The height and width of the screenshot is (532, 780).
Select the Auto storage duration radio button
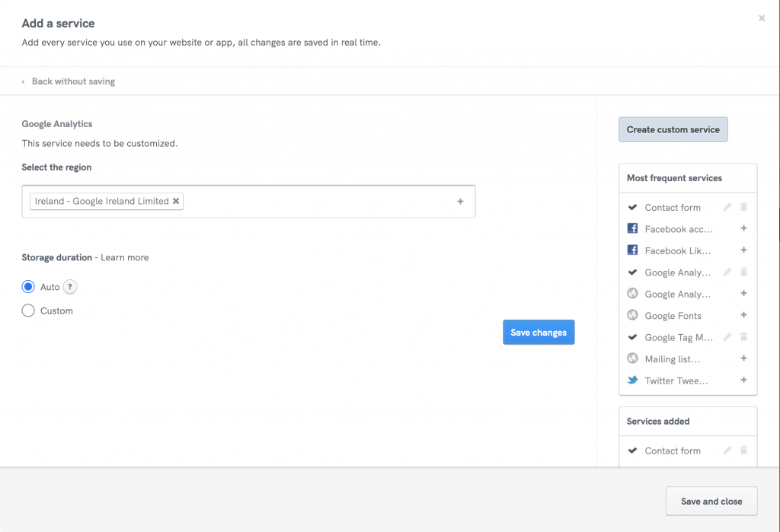[x=28, y=287]
